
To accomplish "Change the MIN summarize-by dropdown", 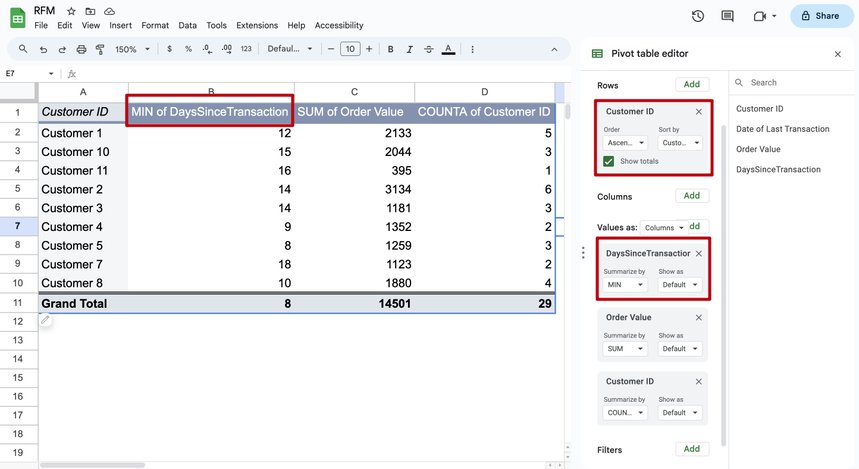I will click(x=625, y=284).
